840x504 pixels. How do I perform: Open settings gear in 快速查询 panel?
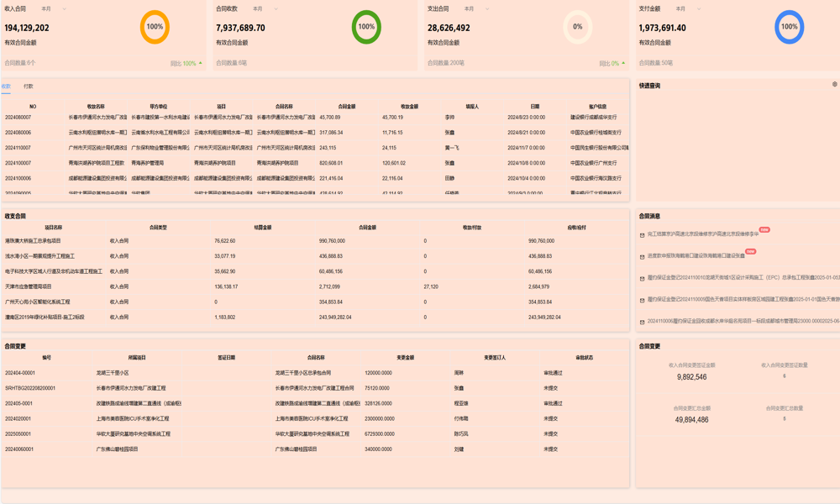[x=834, y=85]
